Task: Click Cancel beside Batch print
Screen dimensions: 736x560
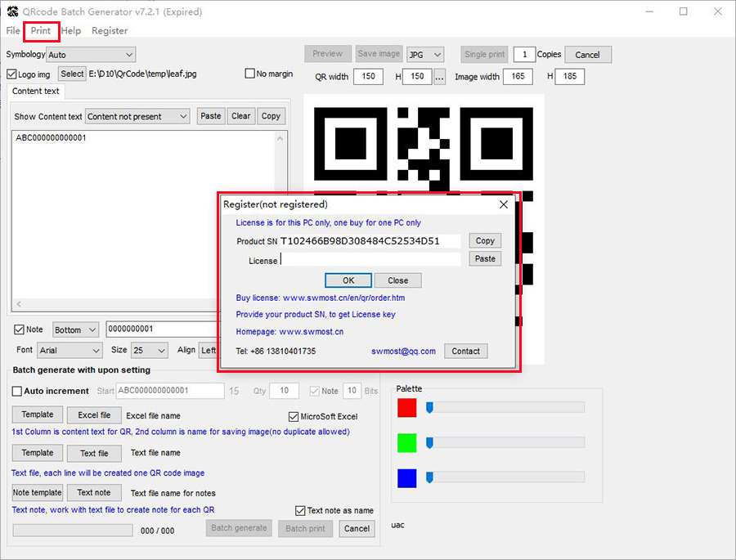Action: pyautogui.click(x=357, y=529)
